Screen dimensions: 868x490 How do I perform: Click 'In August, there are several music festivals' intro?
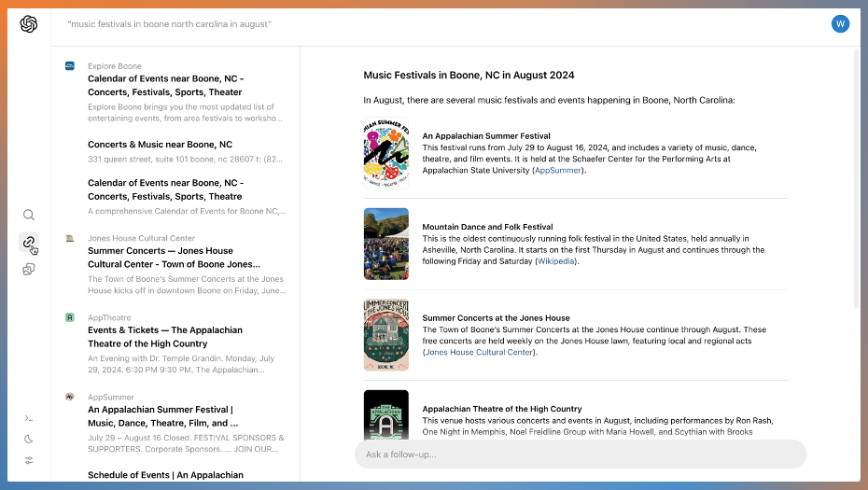549,100
